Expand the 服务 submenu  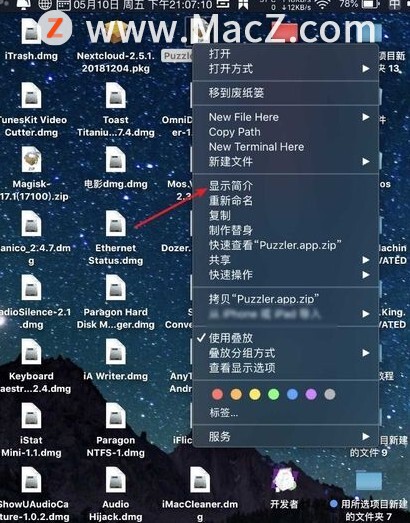coord(286,436)
